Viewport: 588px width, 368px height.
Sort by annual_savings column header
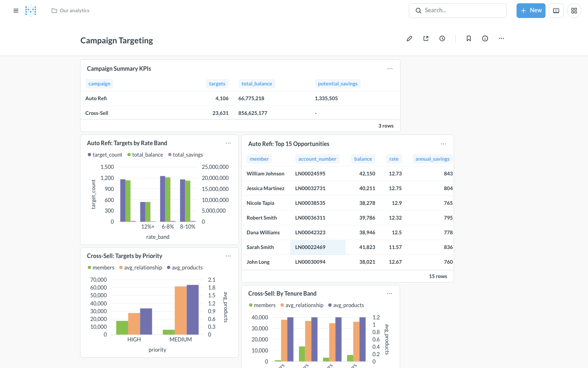pos(432,159)
